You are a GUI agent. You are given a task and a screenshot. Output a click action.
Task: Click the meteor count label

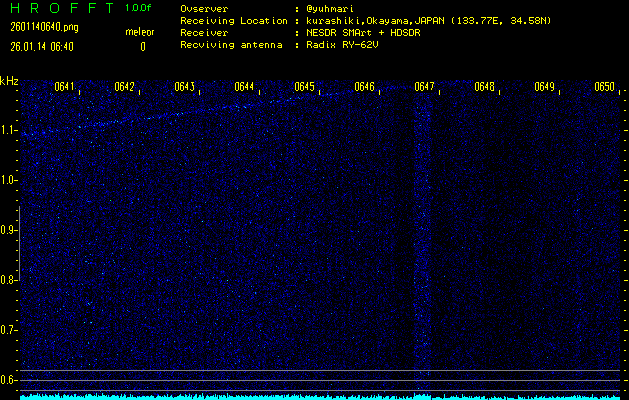coord(140,32)
